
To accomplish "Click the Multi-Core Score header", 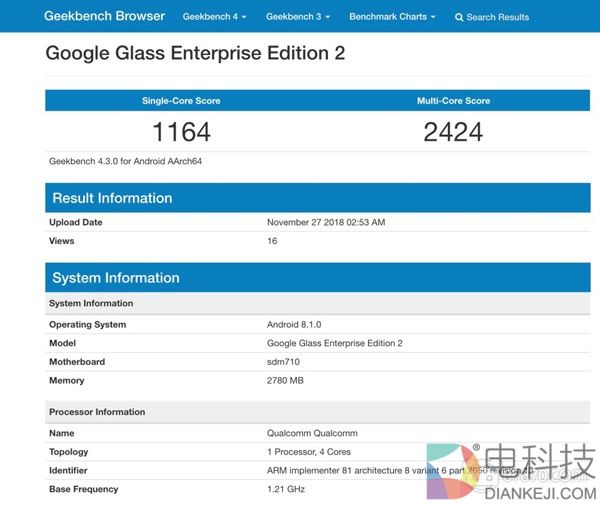I will point(453,101).
